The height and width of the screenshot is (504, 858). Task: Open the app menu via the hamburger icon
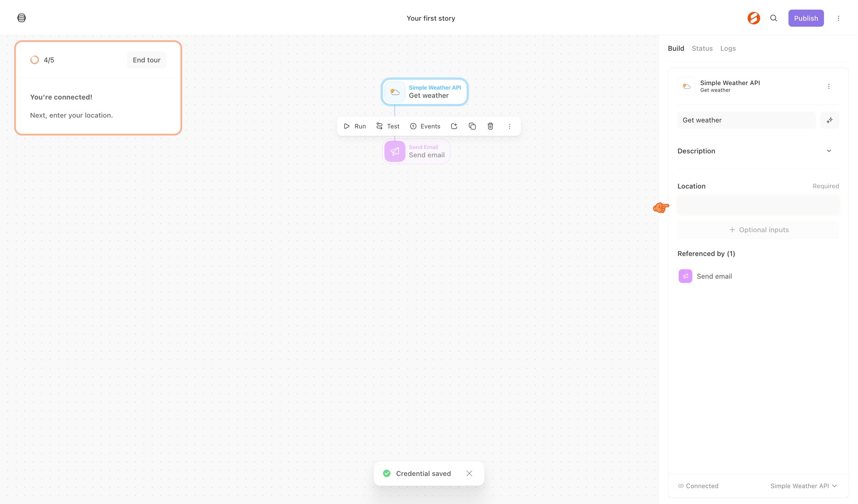[x=21, y=18]
